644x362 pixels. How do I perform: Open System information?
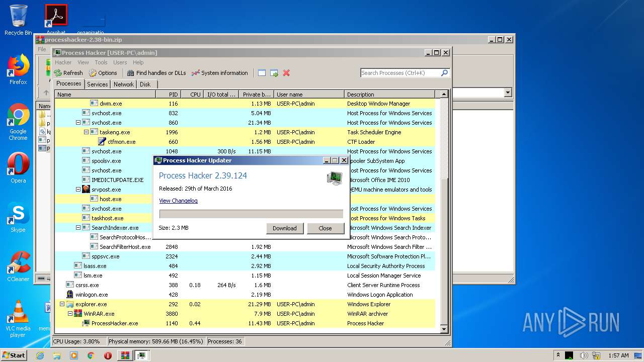[219, 73]
